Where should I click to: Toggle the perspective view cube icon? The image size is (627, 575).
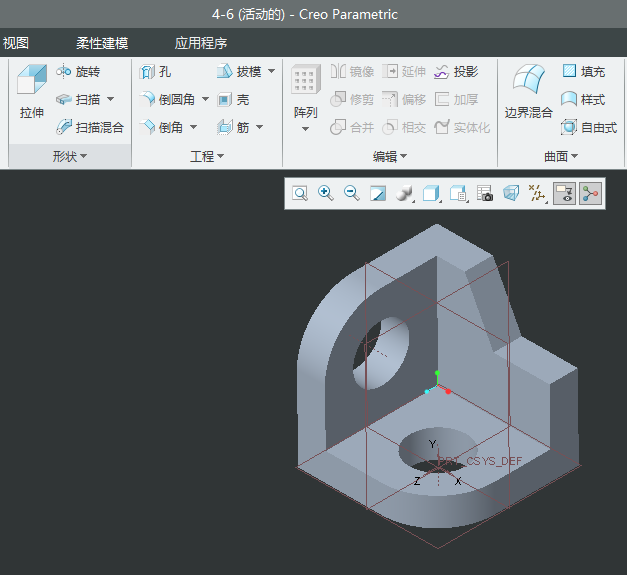[x=511, y=194]
